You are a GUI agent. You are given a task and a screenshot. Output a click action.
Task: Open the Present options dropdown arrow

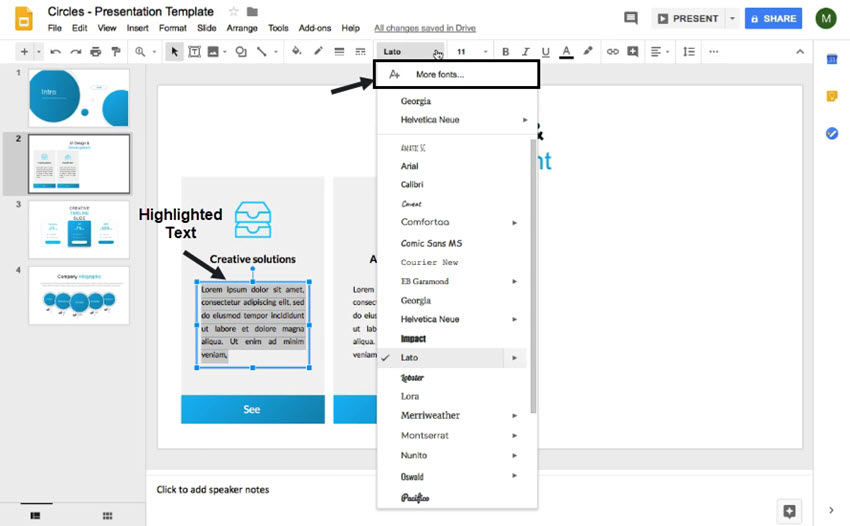tap(732, 18)
